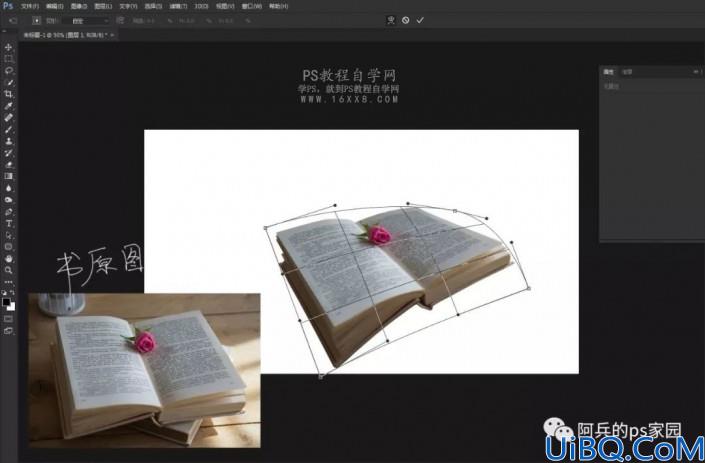705x463 pixels.
Task: Commit the warp transform with the checkmark
Action: tap(420, 20)
